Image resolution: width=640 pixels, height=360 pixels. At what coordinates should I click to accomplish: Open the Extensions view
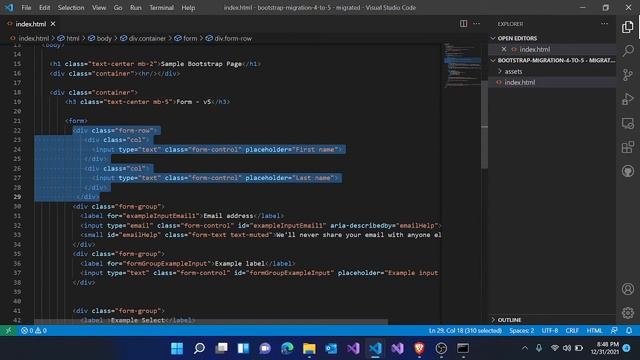628,147
